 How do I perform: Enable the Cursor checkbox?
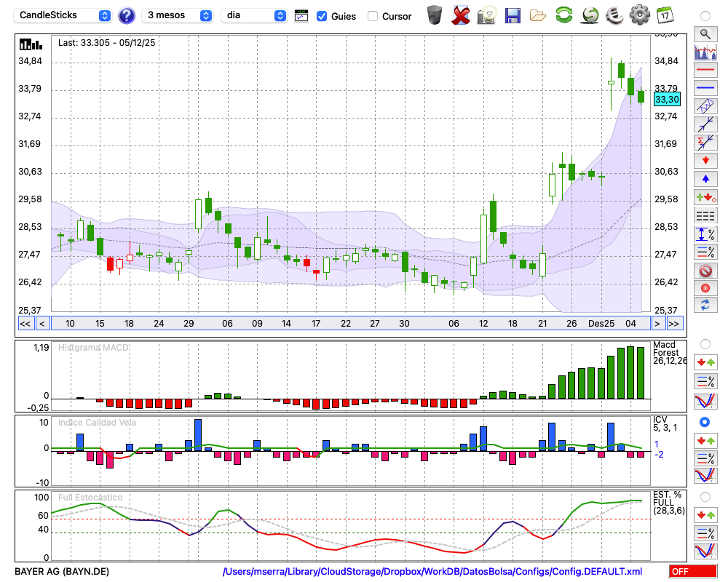click(373, 16)
